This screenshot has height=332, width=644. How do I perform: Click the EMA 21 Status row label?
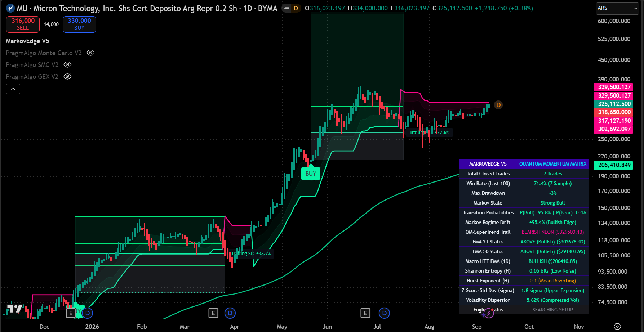click(x=488, y=242)
